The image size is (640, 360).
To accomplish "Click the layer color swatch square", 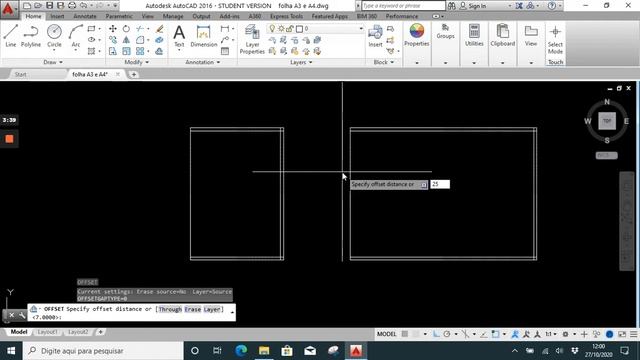I will pos(299,29).
